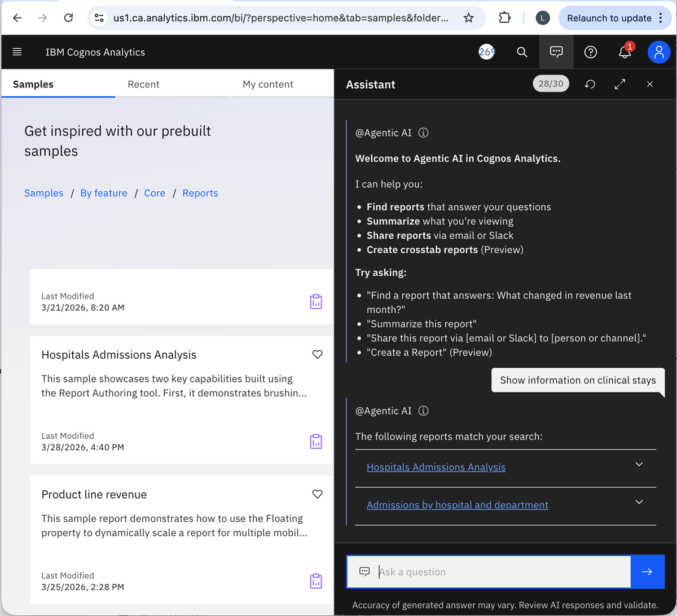677x616 pixels.
Task: Open the user profile avatar menu
Action: tap(658, 52)
